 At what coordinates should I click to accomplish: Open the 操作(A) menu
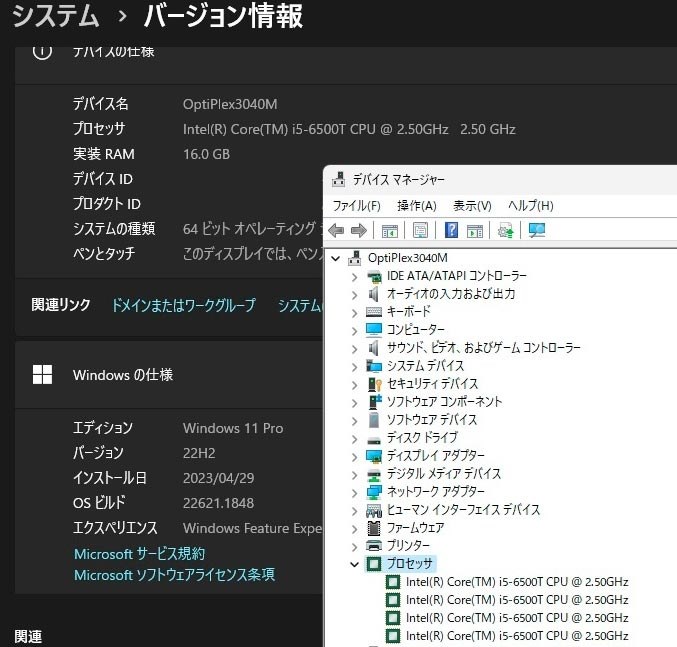pyautogui.click(x=417, y=206)
